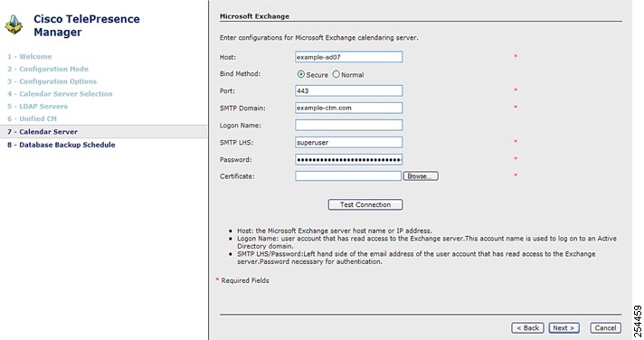This screenshot has height=340, width=644.
Task: Click the Cisco TelePresence Manager logo icon
Action: (x=14, y=24)
